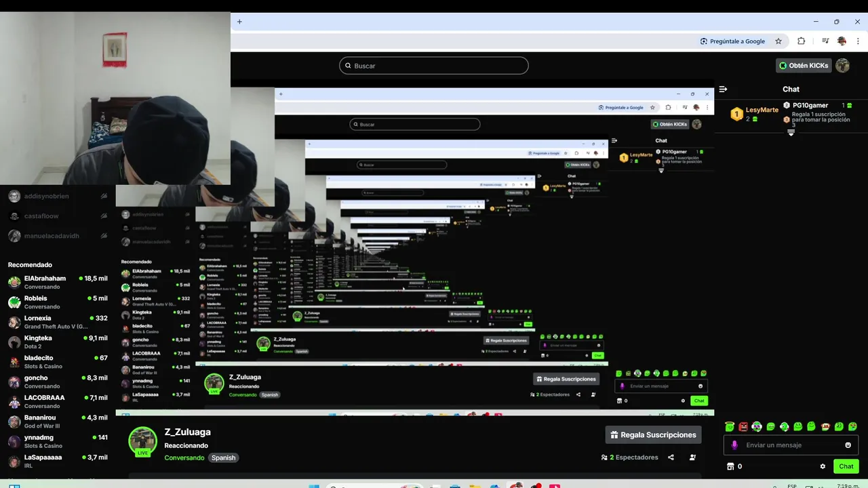Open chat settings gear
This screenshot has width=868, height=488.
(823, 466)
